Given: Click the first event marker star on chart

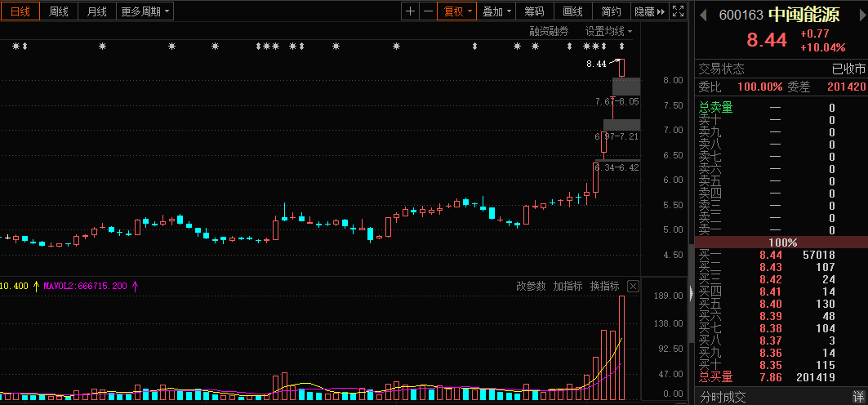Looking at the screenshot, I should 16,47.
